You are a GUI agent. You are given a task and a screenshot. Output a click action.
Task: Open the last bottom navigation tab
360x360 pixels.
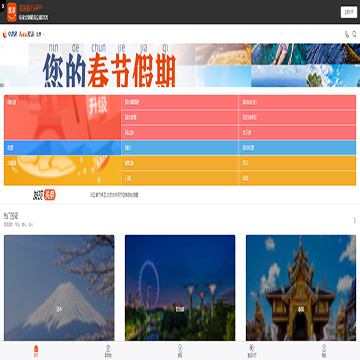tap(324, 351)
